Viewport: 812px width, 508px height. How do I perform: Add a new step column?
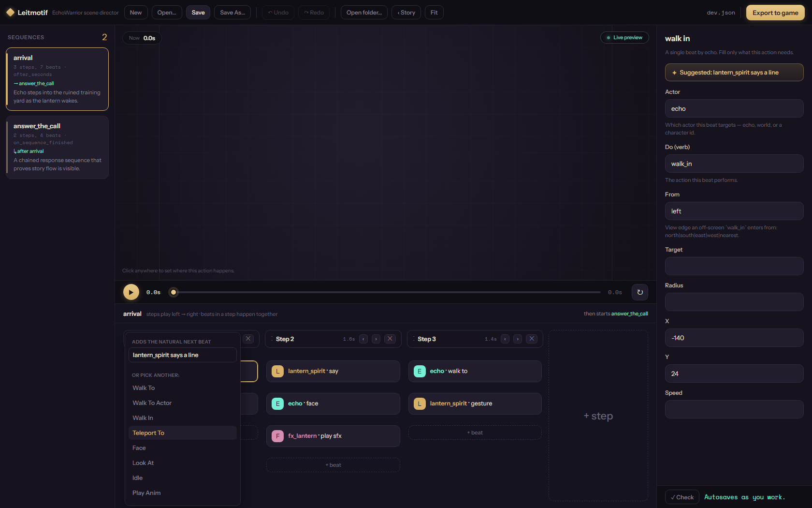click(598, 416)
